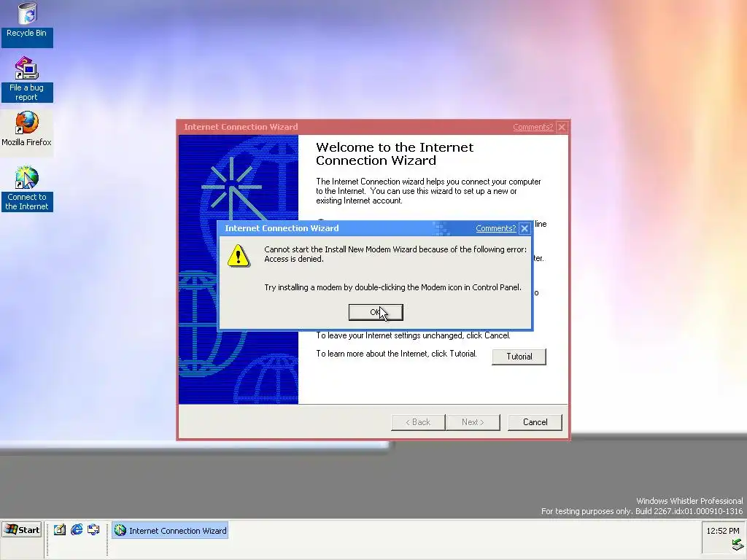Viewport: 747px width, 560px height.
Task: Select the Internet Connection Wizard taskbar button
Action: [x=170, y=531]
